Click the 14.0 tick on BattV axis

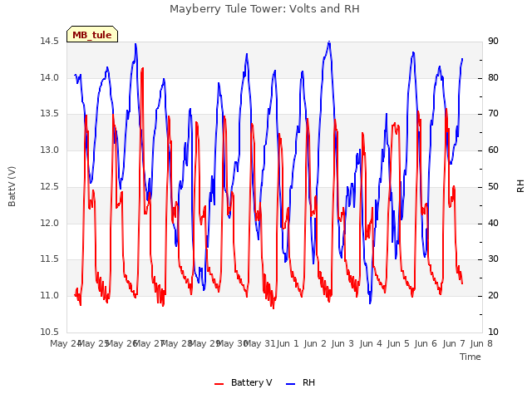pyautogui.click(x=49, y=77)
